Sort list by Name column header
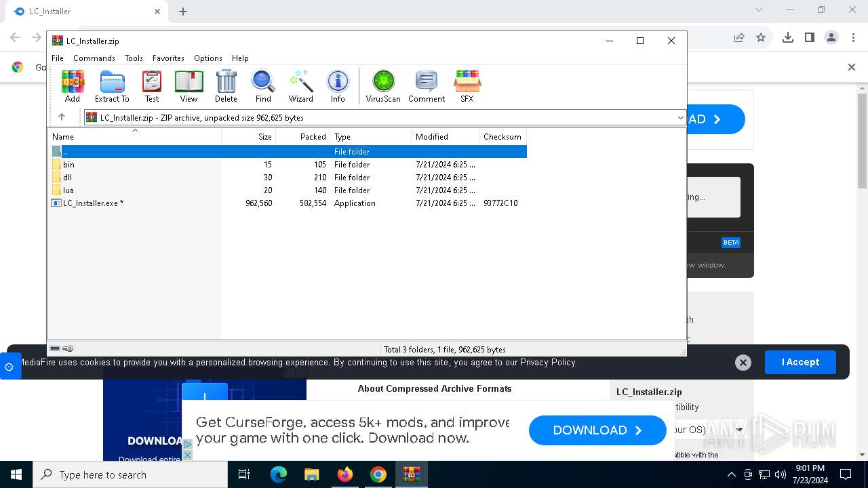Viewport: 868px width, 488px height. pos(134,136)
